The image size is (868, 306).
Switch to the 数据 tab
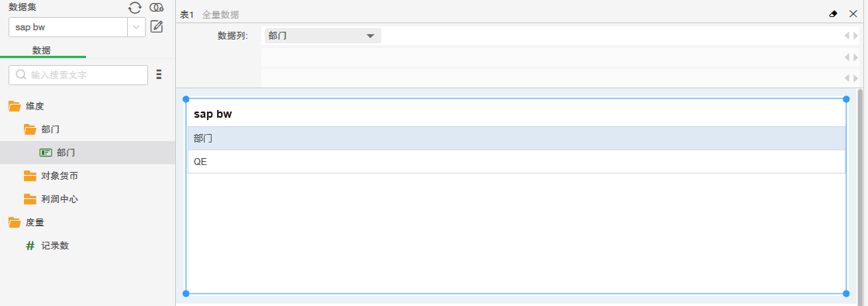click(x=42, y=50)
